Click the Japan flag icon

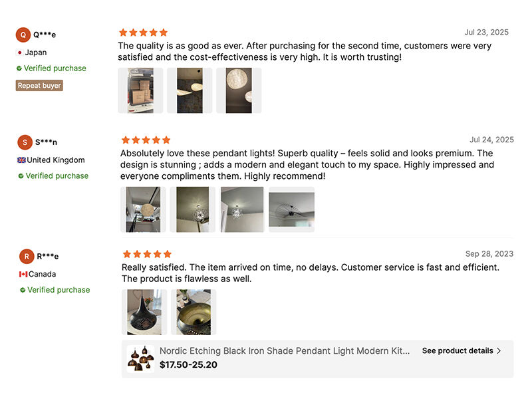pos(21,53)
